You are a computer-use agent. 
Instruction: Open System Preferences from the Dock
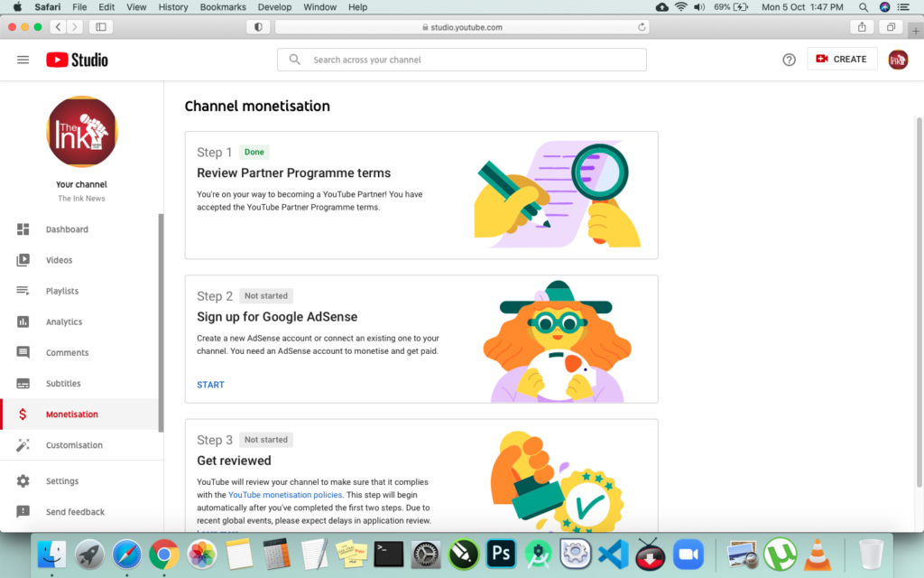(426, 555)
